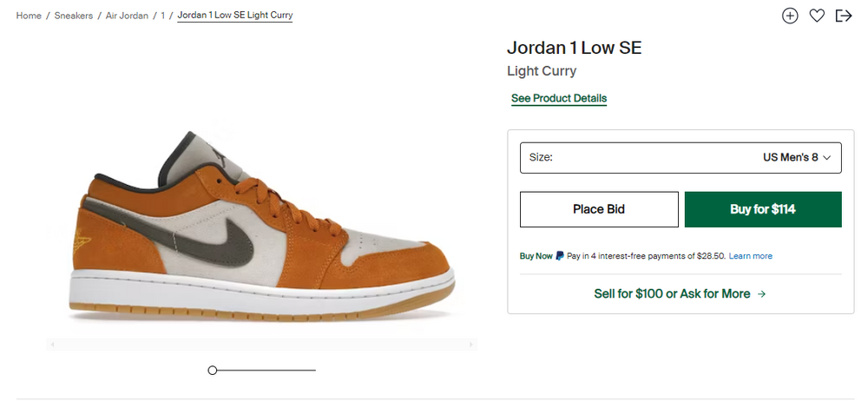The width and height of the screenshot is (868, 401).
Task: Select breadcrumb item "1"
Action: coord(162,16)
